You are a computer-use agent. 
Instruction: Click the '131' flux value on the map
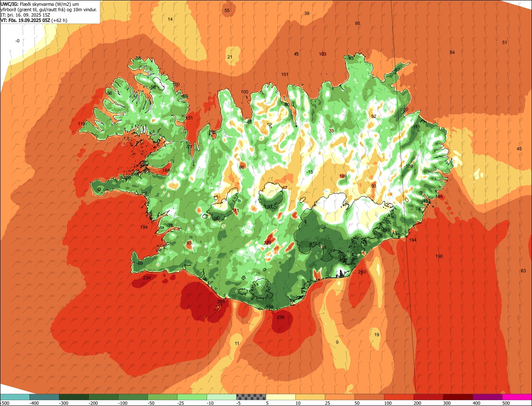coord(189,118)
